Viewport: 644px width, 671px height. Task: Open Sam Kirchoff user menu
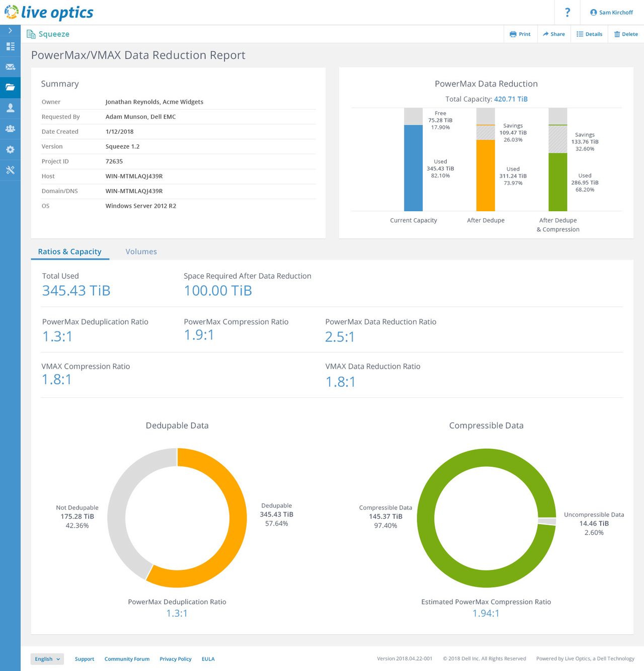tap(611, 13)
